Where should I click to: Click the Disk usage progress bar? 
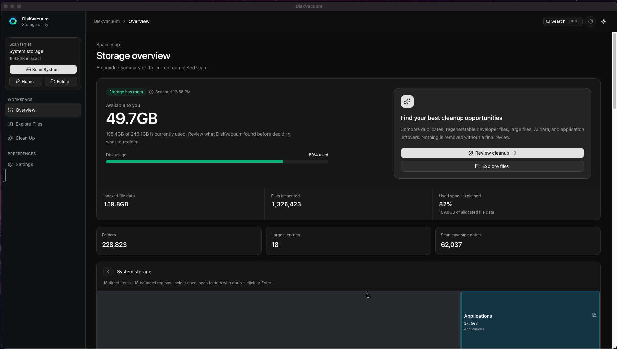pyautogui.click(x=217, y=162)
